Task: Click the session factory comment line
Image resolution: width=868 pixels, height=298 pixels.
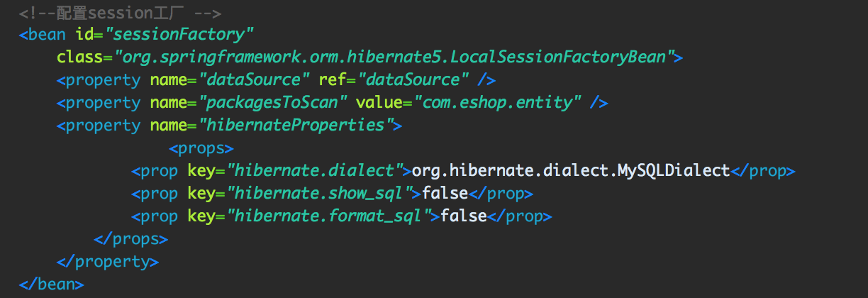Action: click(120, 12)
